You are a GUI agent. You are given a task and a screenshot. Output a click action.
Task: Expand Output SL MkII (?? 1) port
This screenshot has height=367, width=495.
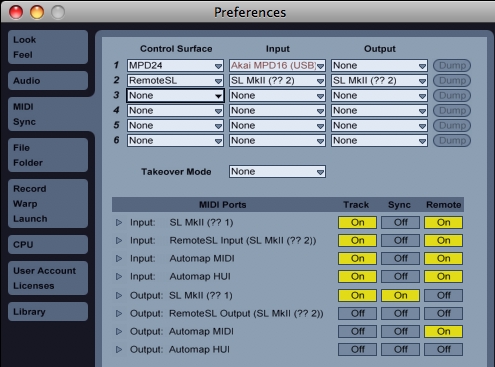tap(119, 295)
